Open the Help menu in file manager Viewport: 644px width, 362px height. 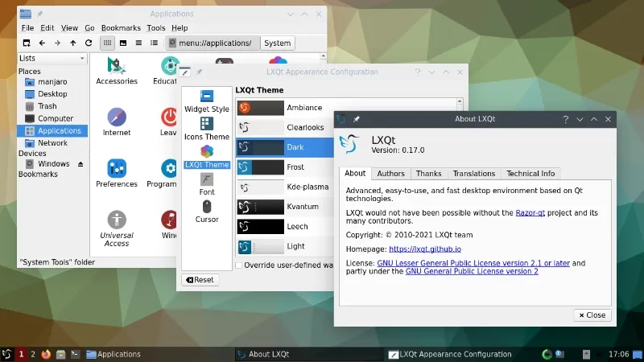coord(180,28)
